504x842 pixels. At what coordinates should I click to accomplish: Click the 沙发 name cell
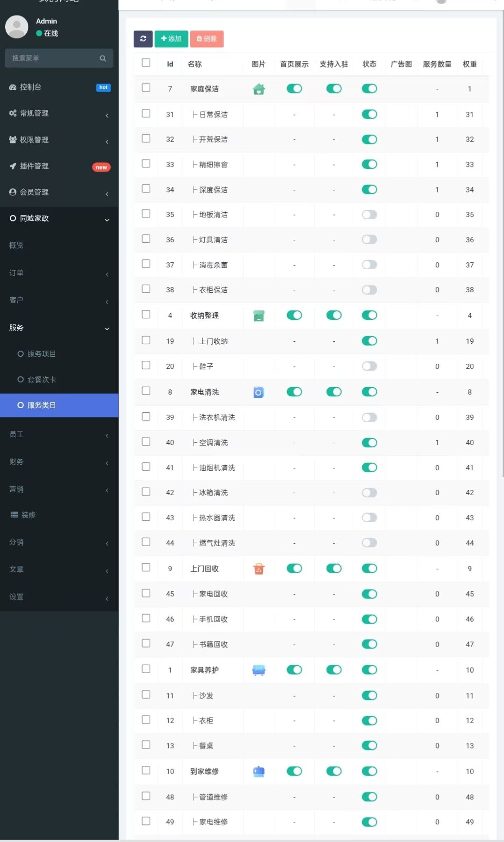tap(203, 696)
